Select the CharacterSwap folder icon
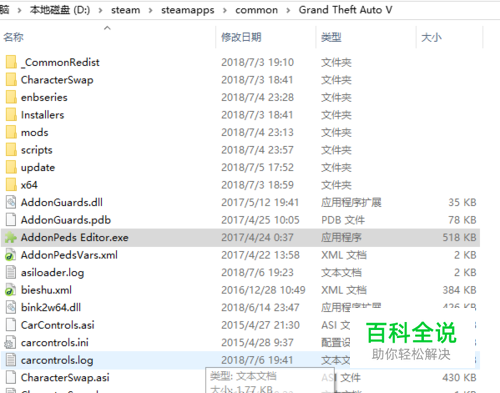500x393 pixels. [11, 80]
